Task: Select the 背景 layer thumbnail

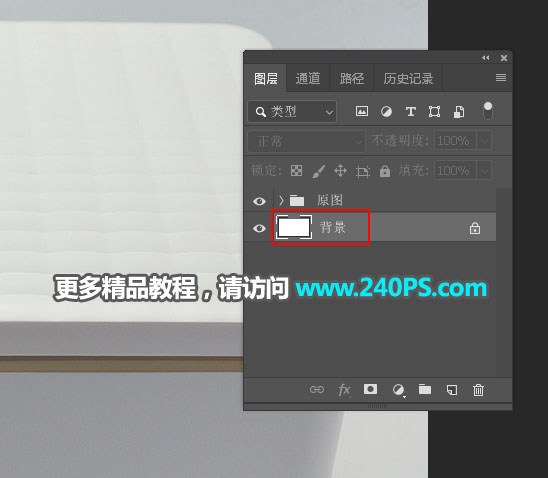Action: coord(294,227)
